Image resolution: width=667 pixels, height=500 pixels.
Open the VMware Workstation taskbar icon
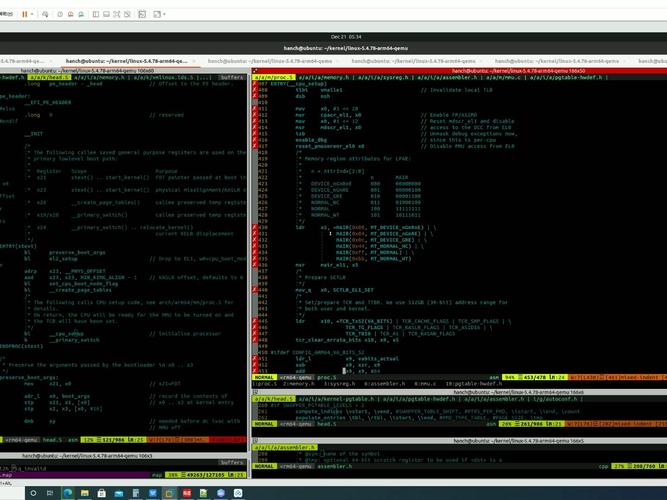169,493
